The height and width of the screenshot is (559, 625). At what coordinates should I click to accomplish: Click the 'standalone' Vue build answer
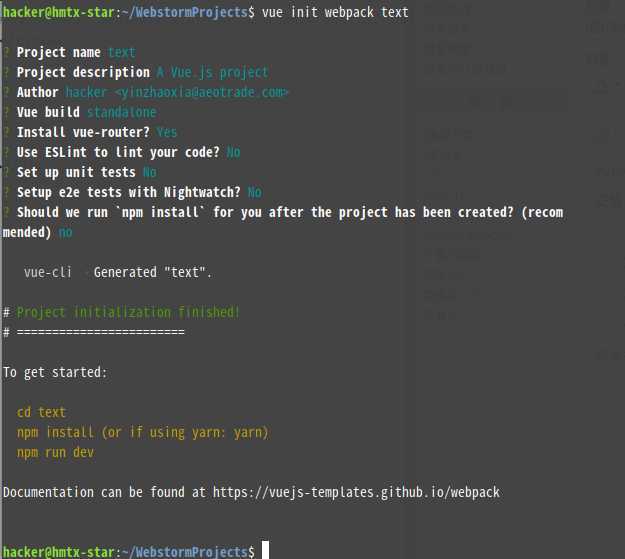[x=122, y=112]
